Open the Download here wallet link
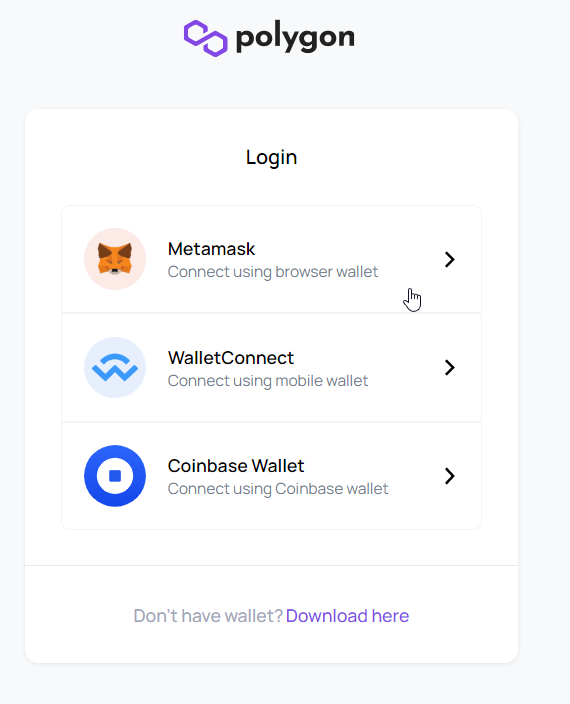This screenshot has height=704, width=570. coord(347,616)
